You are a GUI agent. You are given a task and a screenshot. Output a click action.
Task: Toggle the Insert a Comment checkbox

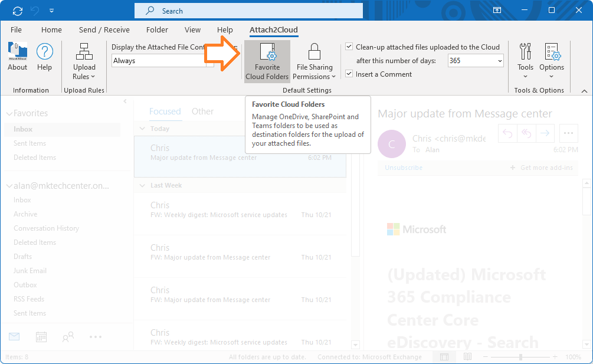[x=349, y=74]
